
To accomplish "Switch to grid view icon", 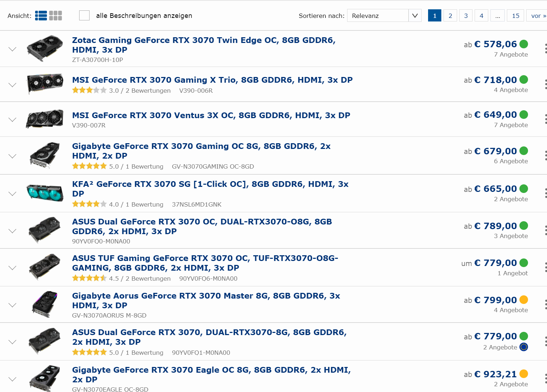I will pos(56,16).
